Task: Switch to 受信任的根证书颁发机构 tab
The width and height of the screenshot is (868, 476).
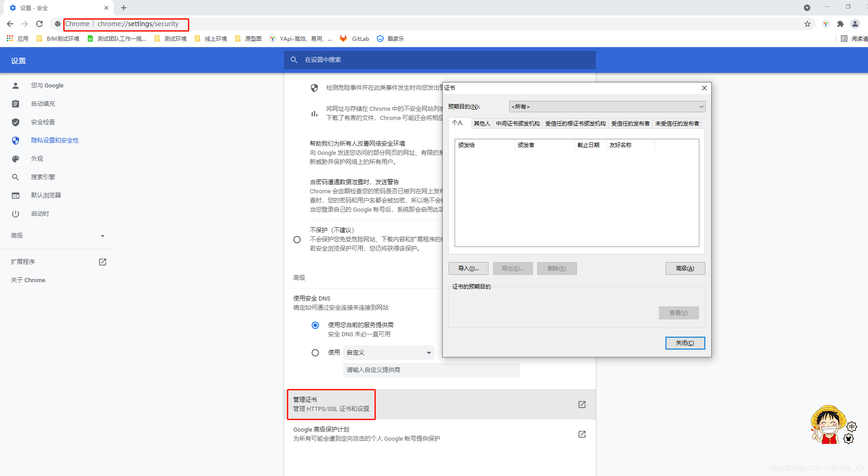Action: 576,123
